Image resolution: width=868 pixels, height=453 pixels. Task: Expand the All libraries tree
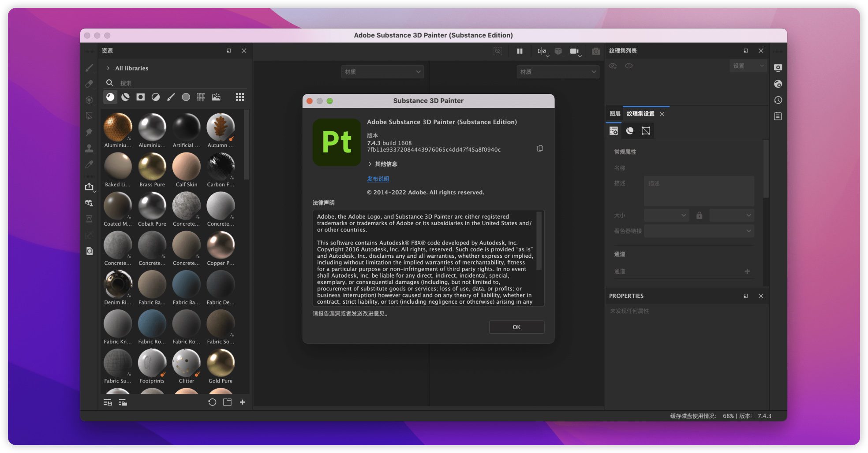coord(108,68)
